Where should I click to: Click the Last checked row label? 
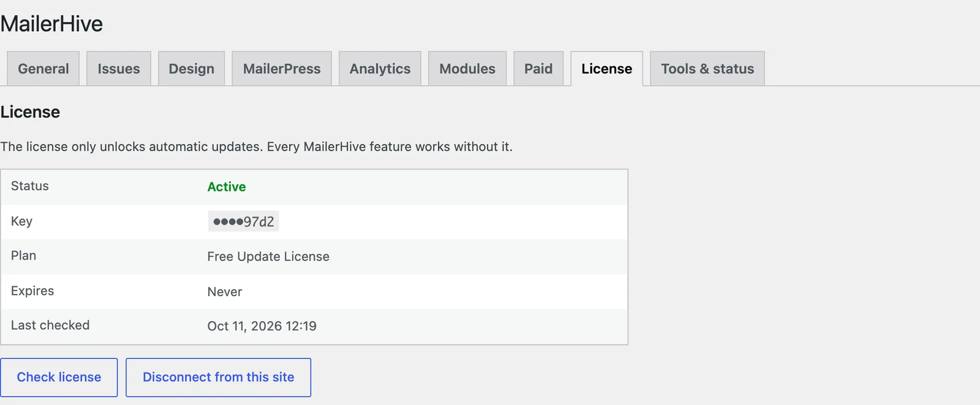[x=50, y=325]
